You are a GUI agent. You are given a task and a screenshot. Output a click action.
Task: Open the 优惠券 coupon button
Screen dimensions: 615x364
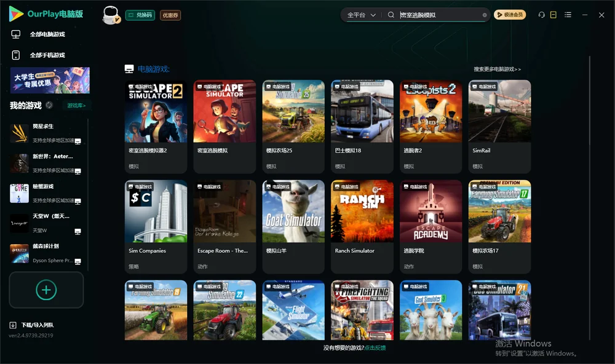(x=170, y=15)
